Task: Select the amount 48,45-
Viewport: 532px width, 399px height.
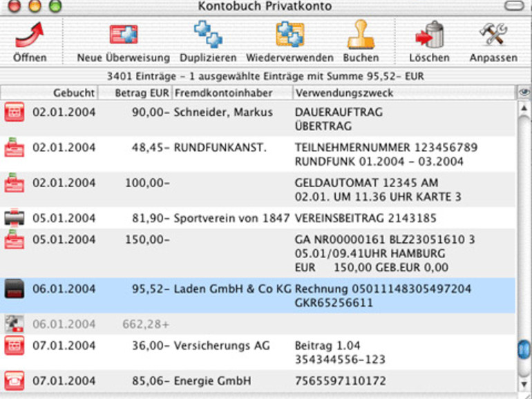Action: click(x=151, y=148)
